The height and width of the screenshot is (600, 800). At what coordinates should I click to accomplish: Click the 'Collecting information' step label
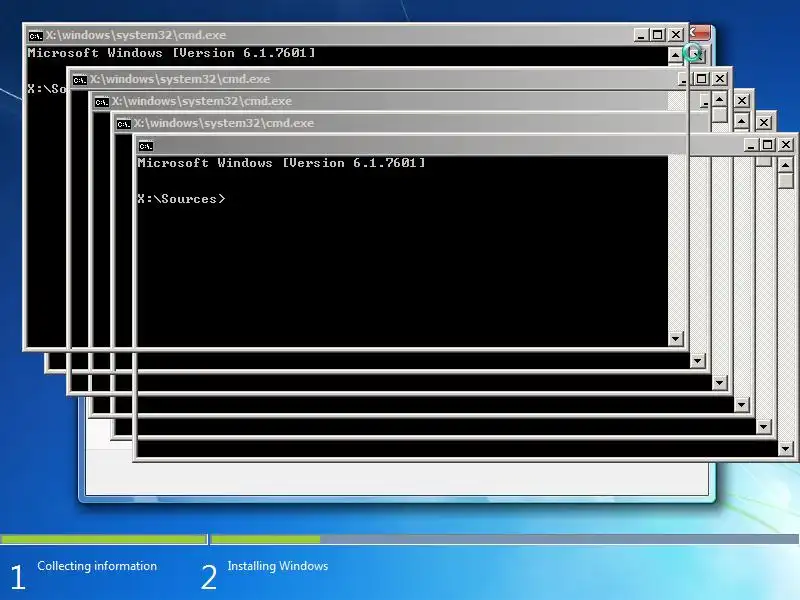[97, 566]
